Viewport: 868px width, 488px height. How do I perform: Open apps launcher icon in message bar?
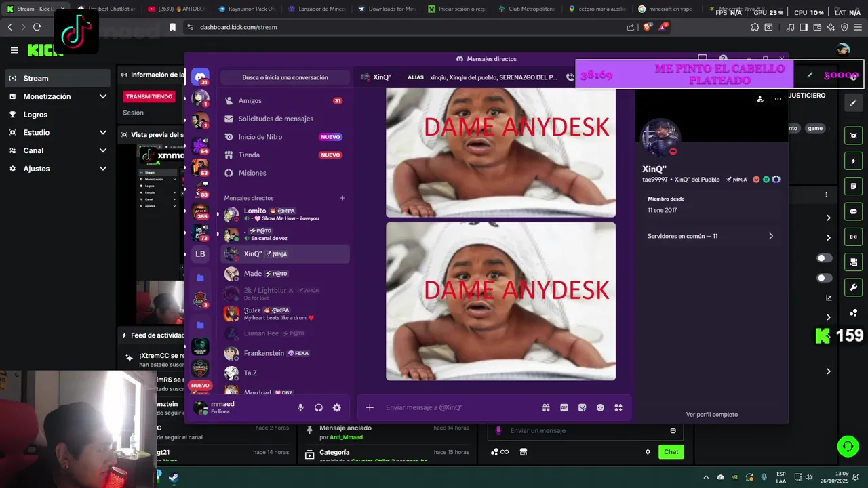618,407
